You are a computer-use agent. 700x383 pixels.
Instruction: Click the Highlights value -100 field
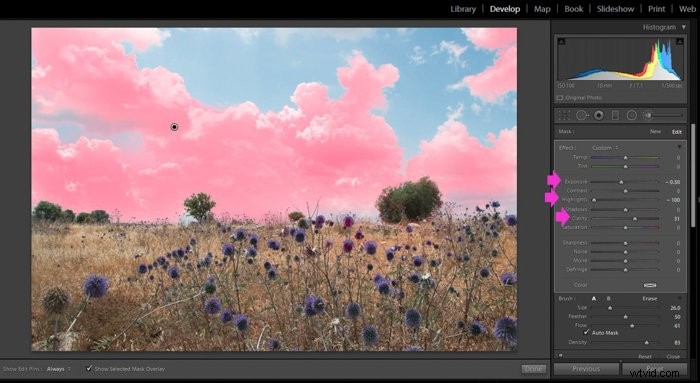click(674, 200)
